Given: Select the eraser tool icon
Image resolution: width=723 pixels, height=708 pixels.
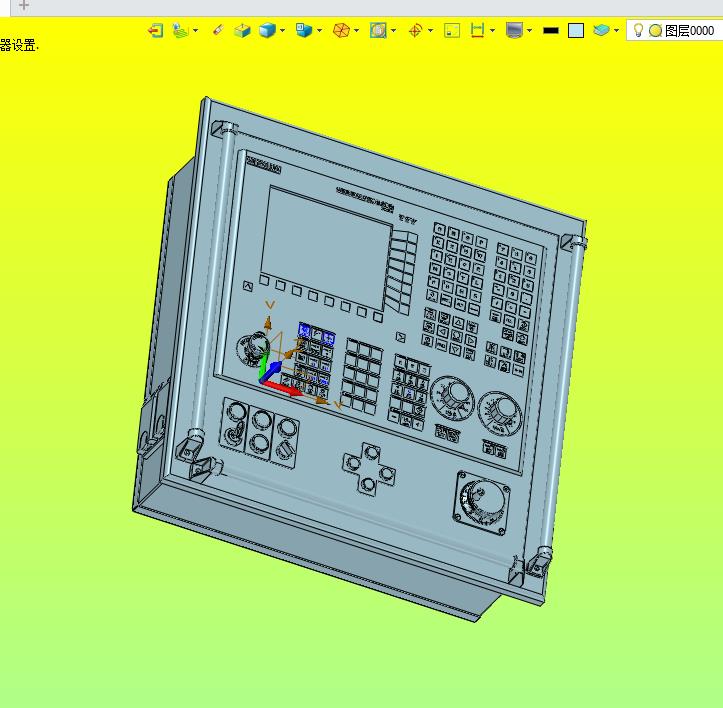Looking at the screenshot, I should click(x=218, y=30).
